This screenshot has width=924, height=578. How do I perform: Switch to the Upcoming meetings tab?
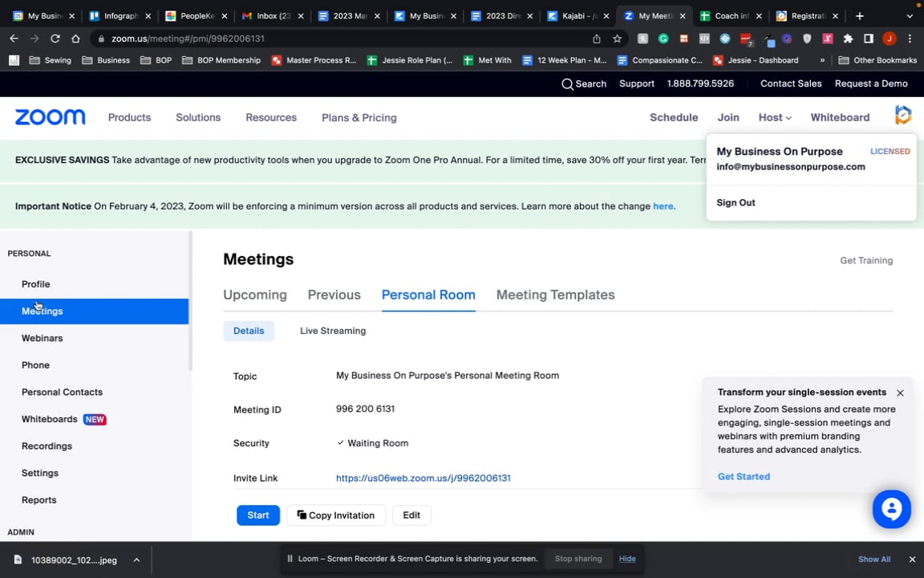[x=255, y=295]
